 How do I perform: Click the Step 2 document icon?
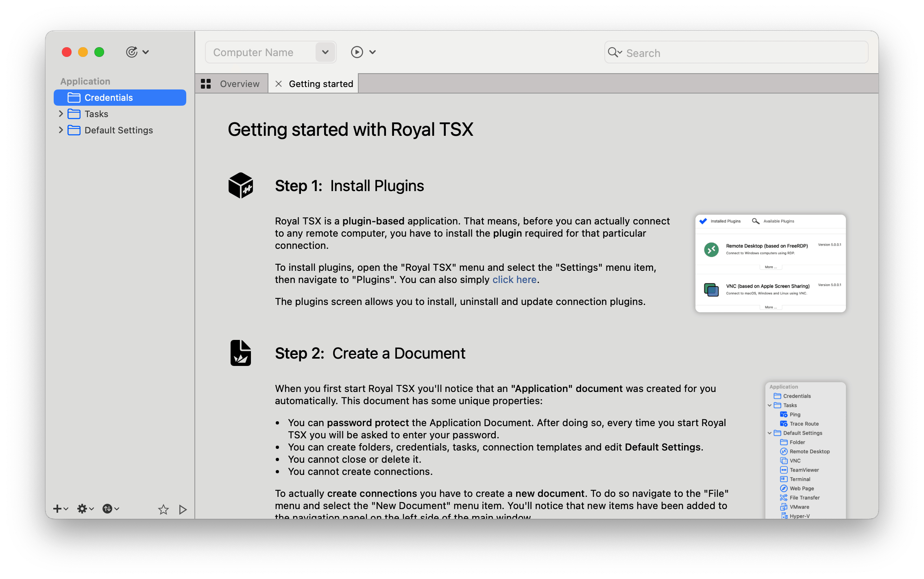coord(241,353)
